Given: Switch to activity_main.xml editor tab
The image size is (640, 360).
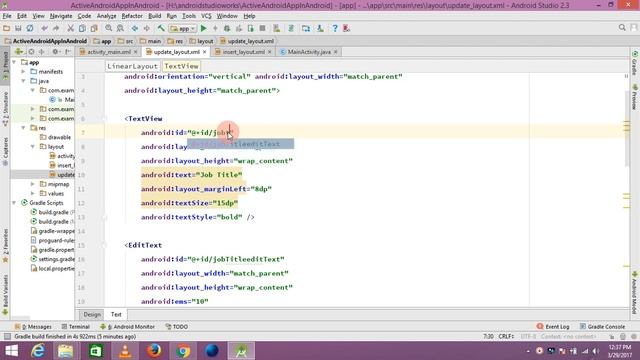Looking at the screenshot, I should pos(109,52).
